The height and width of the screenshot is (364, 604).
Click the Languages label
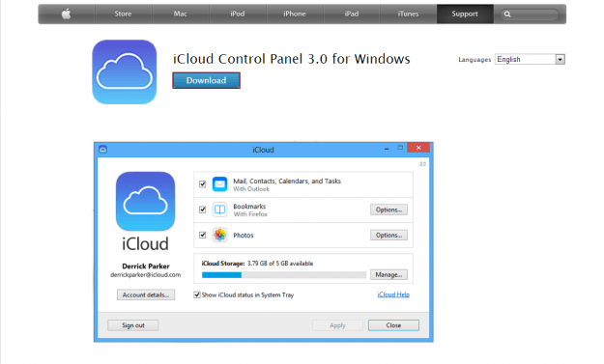(x=475, y=60)
